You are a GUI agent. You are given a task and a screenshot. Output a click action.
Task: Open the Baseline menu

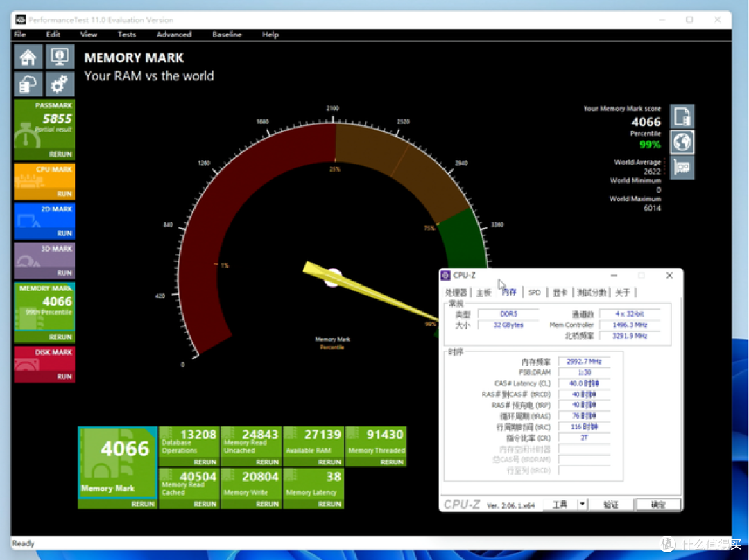click(227, 35)
